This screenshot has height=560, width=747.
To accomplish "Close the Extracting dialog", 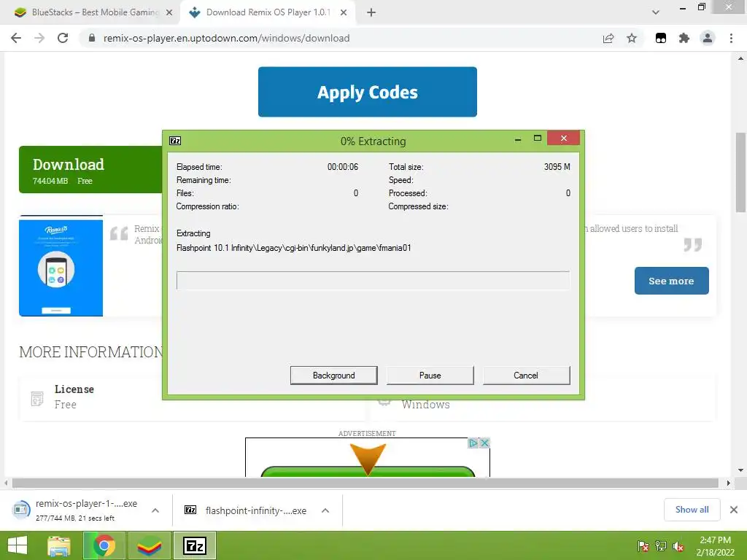I will [x=564, y=138].
